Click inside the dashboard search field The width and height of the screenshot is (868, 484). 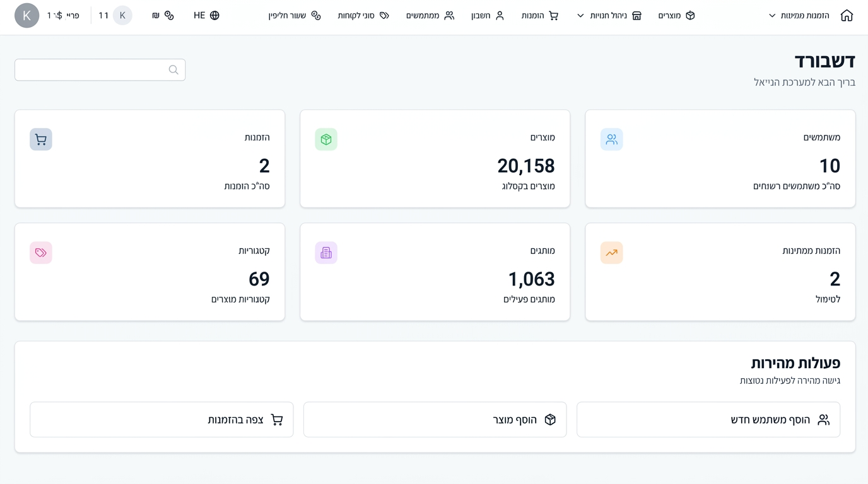[100, 70]
